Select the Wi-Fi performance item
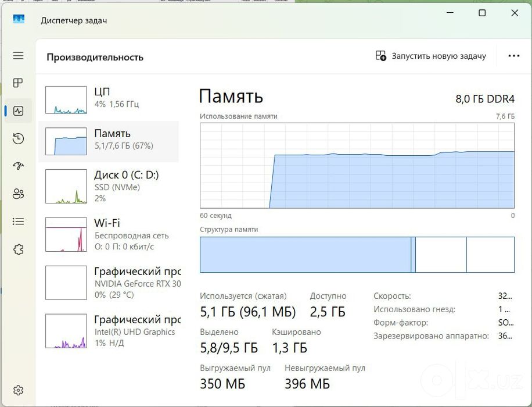The width and height of the screenshot is (532, 407). [x=109, y=234]
